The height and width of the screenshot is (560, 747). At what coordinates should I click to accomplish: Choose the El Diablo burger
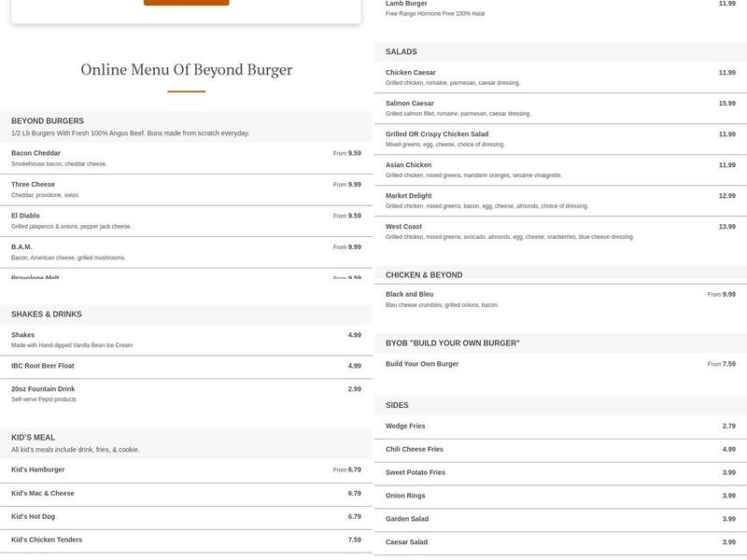pyautogui.click(x=186, y=221)
